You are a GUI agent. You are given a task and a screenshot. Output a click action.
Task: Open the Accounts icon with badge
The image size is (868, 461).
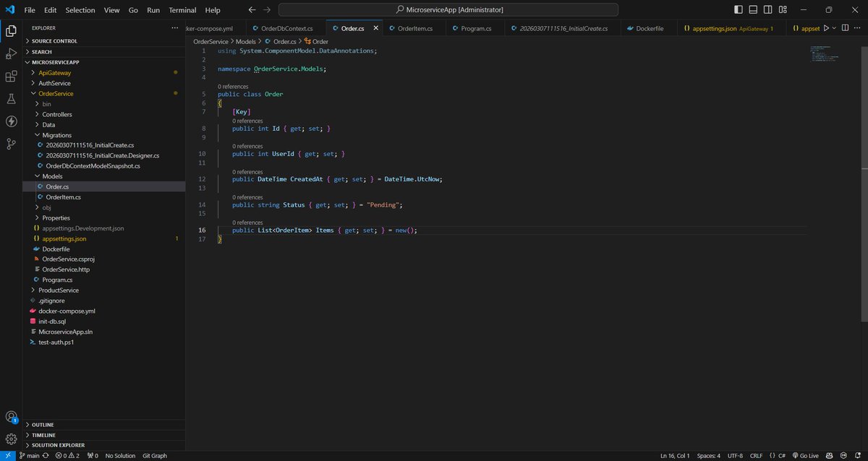11,417
